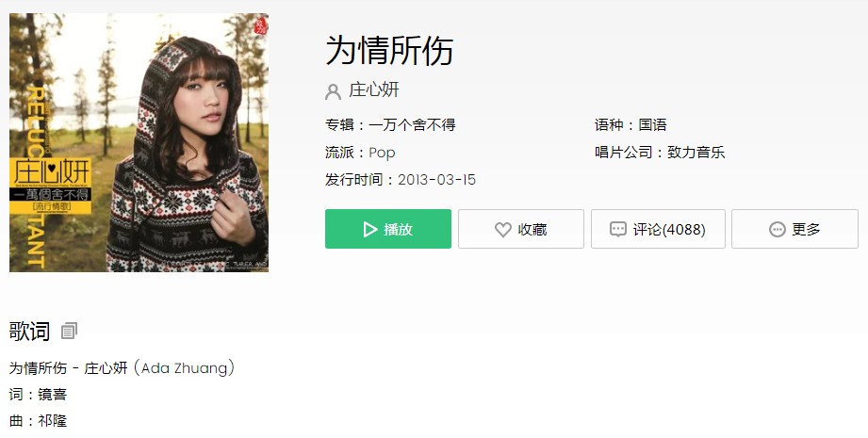Click the 庄心妍 album cover image
The width and height of the screenshot is (868, 438).
[139, 142]
